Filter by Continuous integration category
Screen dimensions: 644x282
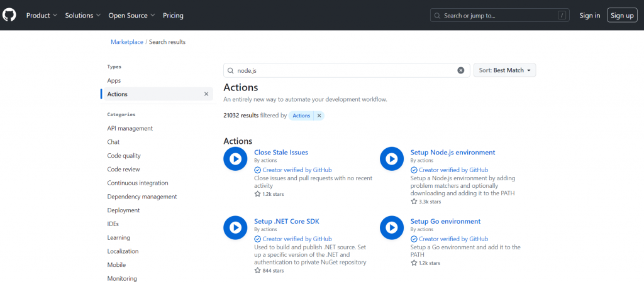coord(138,183)
